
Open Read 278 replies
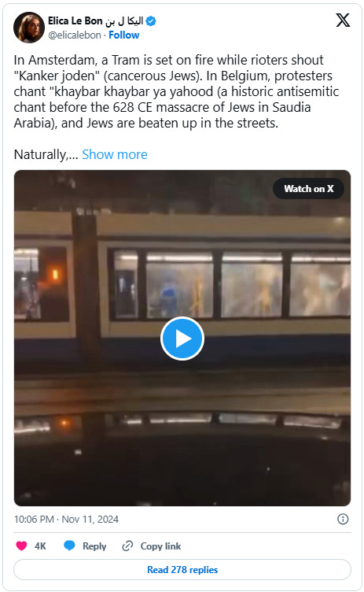[x=182, y=569]
